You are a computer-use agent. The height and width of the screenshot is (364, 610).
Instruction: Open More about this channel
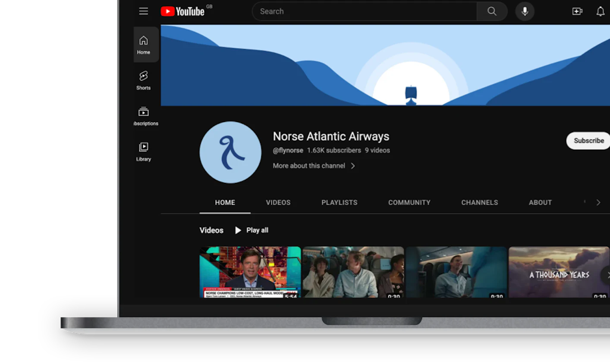click(x=309, y=166)
